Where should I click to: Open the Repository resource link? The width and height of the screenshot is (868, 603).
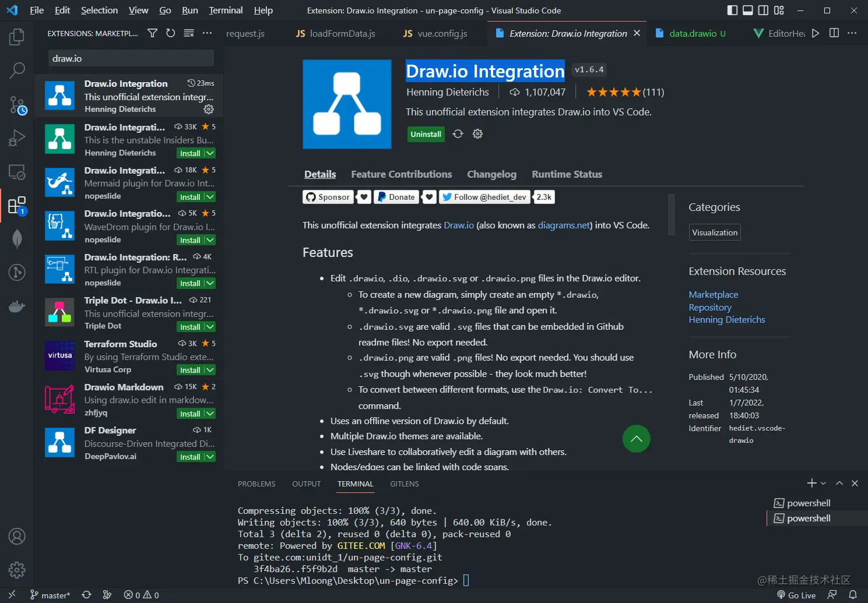710,307
